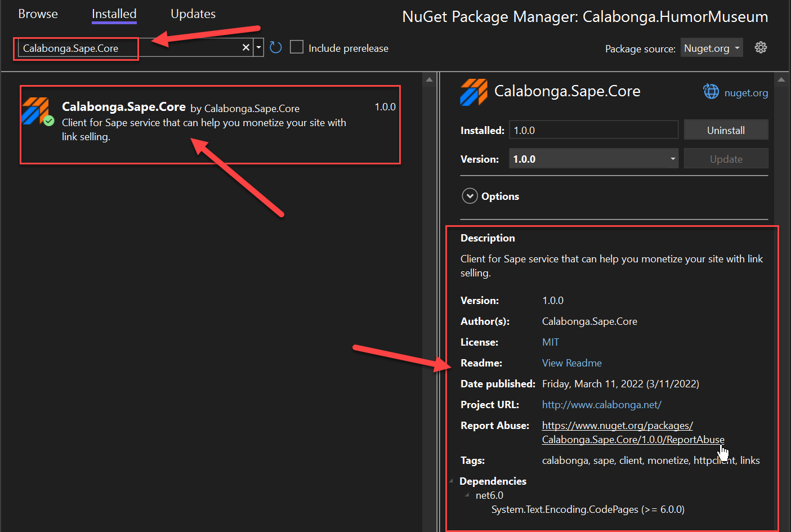The height and width of the screenshot is (532, 791).
Task: Open the MIT license link
Action: (x=551, y=342)
